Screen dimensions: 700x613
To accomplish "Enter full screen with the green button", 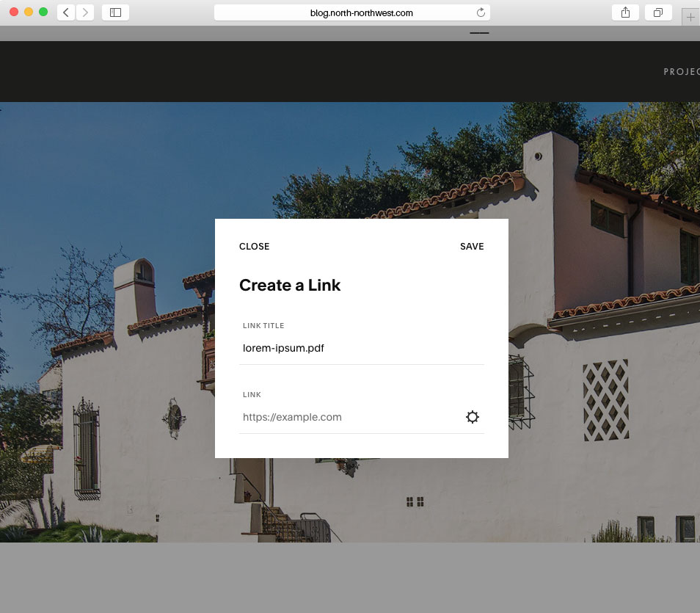I will click(x=43, y=12).
